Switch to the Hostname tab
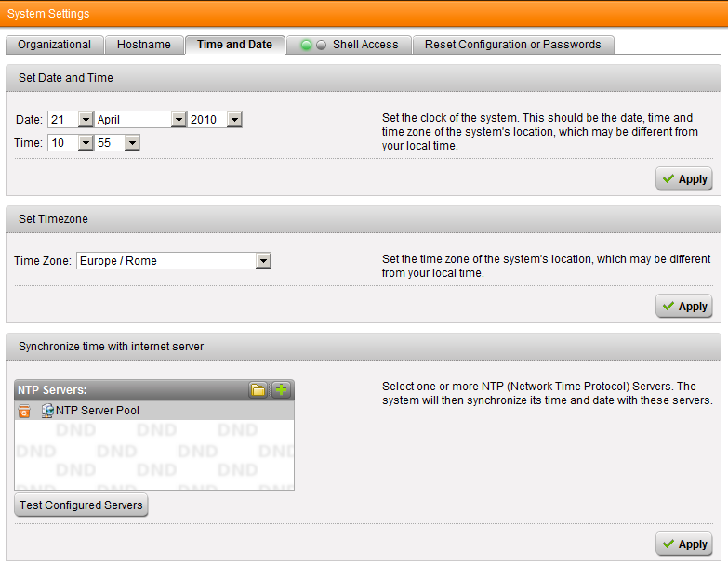 [144, 45]
